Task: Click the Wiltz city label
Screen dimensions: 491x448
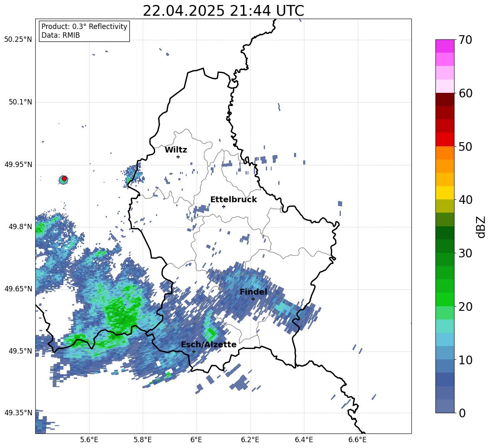Action: tap(176, 150)
